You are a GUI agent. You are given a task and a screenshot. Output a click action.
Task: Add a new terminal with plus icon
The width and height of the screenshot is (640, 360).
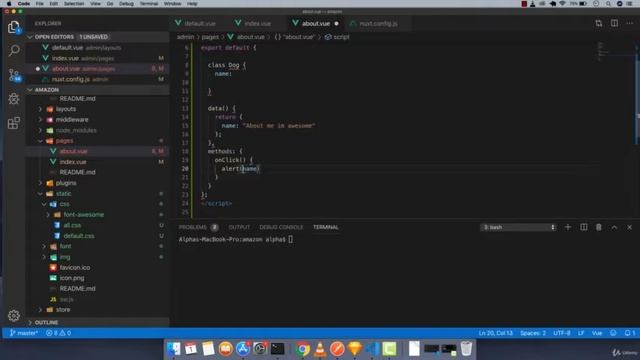[x=568, y=227]
